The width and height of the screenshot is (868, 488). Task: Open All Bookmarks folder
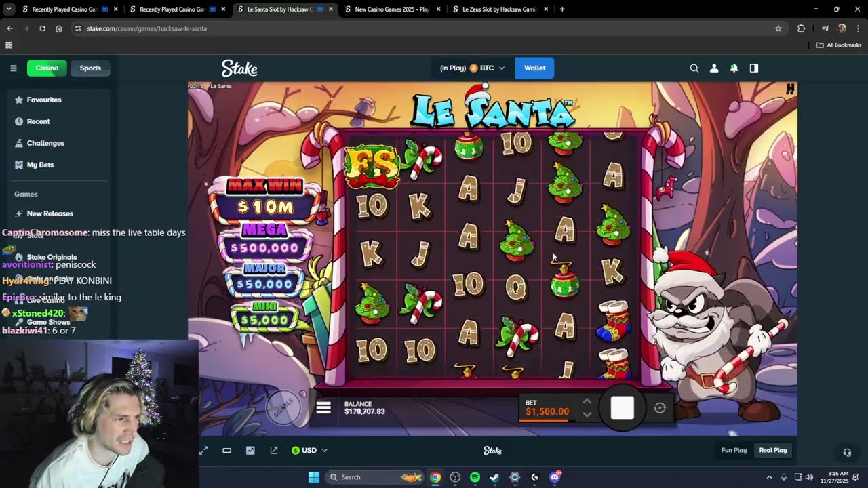tap(839, 45)
